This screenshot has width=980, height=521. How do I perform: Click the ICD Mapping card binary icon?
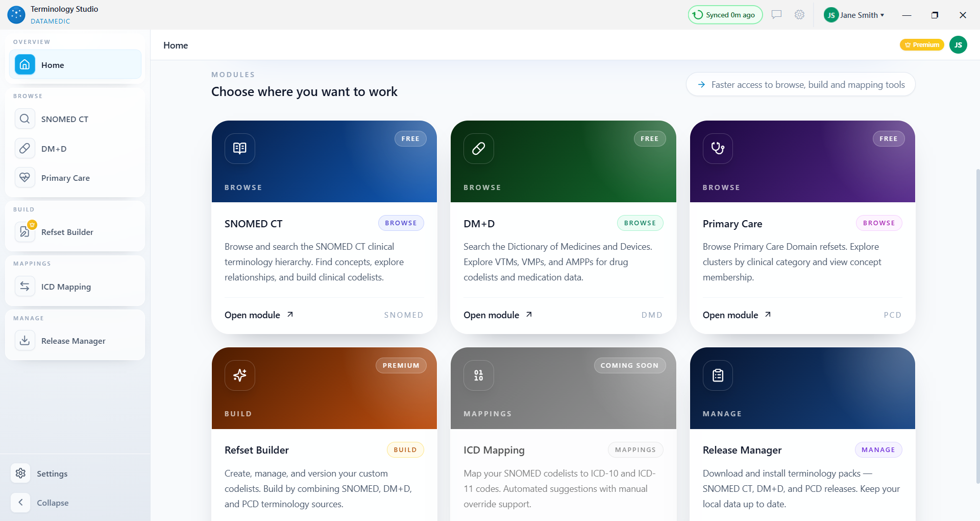point(479,375)
